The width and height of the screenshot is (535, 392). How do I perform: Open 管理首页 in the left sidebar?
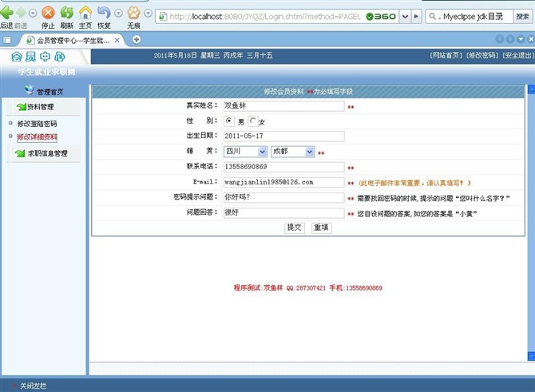tap(50, 92)
